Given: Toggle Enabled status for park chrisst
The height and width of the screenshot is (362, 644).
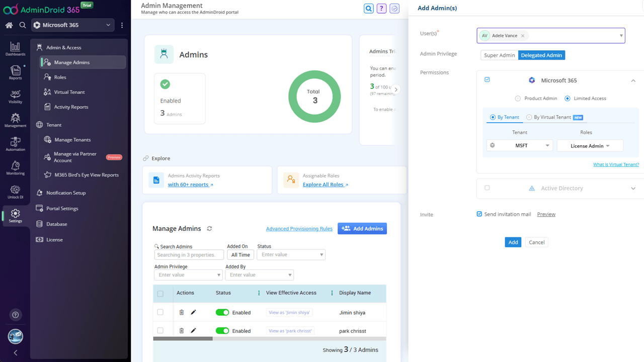Looking at the screenshot, I should (222, 331).
